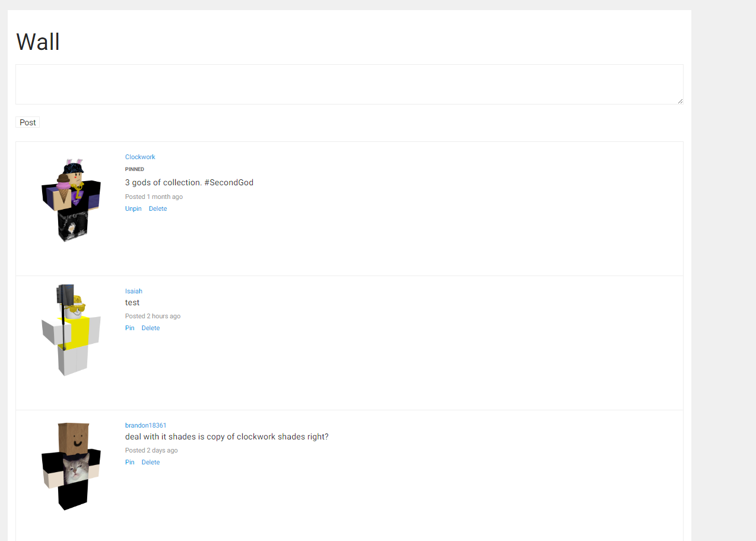
Task: Click the textarea resize handle
Action: pos(680,102)
